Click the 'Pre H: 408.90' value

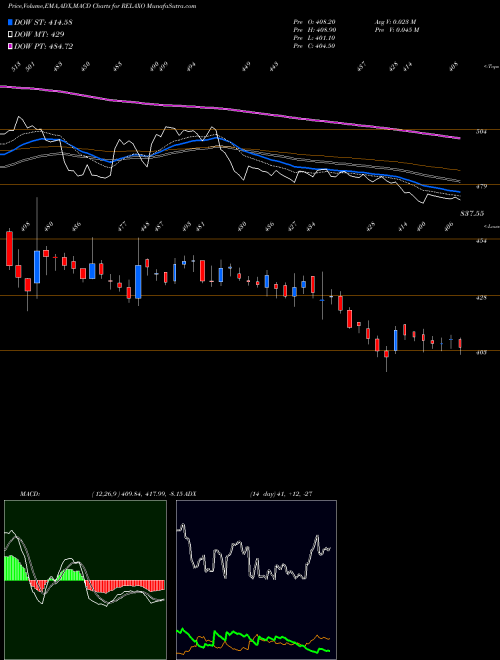[314, 30]
